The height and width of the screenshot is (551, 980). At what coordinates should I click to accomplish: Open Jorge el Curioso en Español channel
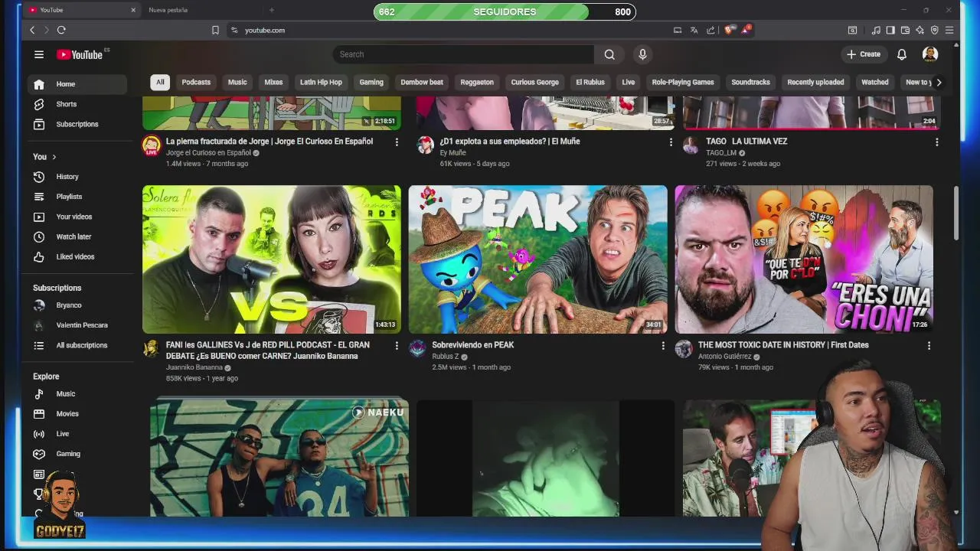(208, 153)
